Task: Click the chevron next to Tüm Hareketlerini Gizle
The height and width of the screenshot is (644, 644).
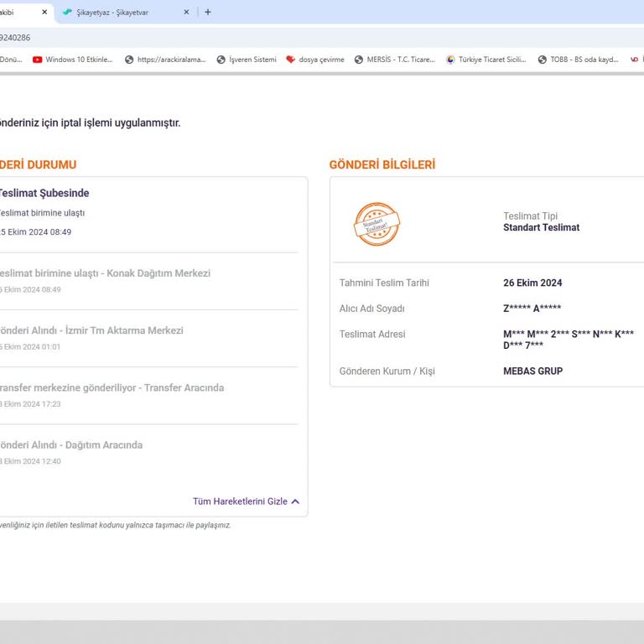Action: (295, 501)
